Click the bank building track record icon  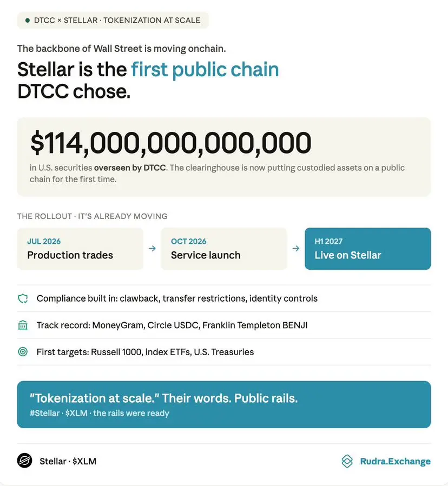23,325
